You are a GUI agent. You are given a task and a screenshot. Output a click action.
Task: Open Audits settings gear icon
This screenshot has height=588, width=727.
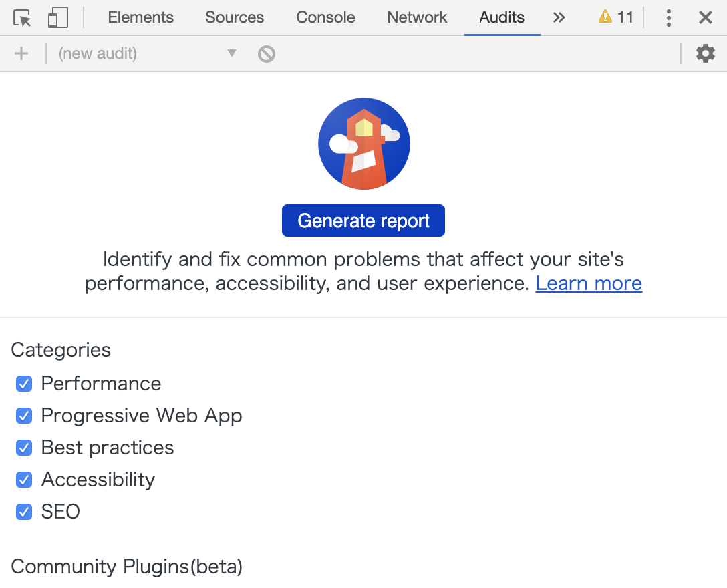(x=706, y=53)
